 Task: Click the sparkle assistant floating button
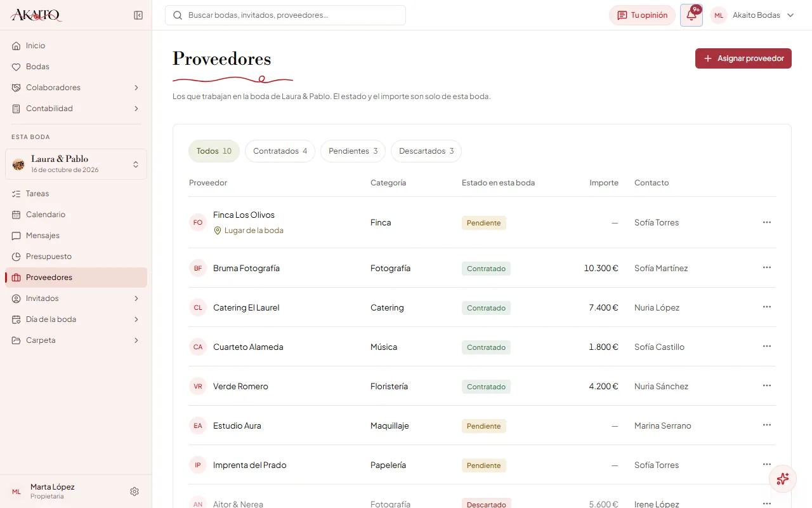[783, 479]
